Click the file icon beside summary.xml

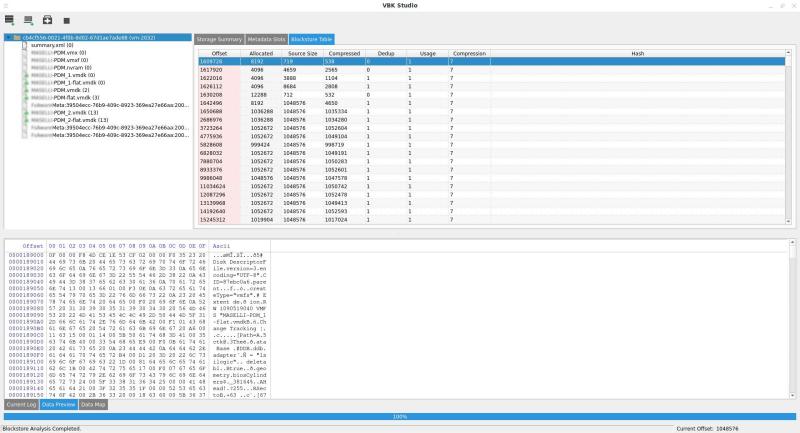pyautogui.click(x=24, y=45)
